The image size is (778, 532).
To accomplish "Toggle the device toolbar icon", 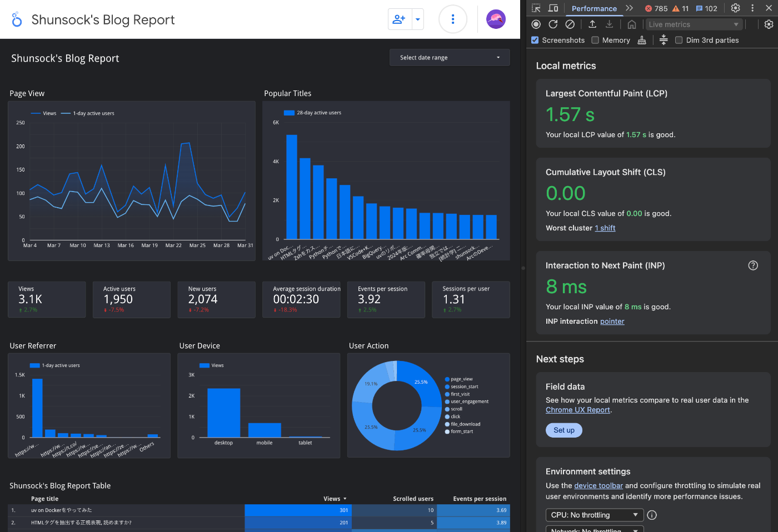I will pos(553,8).
